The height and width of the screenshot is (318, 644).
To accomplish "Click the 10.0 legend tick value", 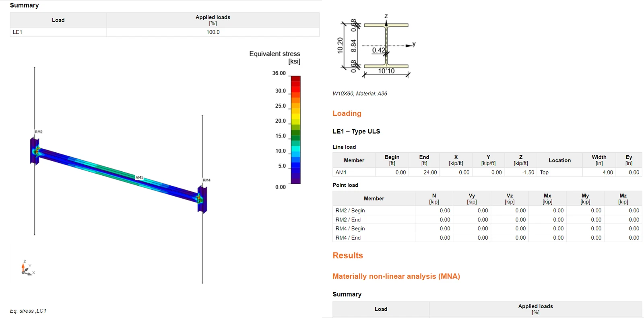I will click(x=281, y=151).
